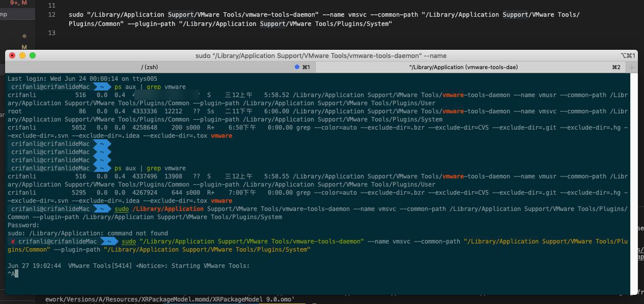
Task: Click the red ✗ failed-command marker in prompt
Action: pos(13,241)
